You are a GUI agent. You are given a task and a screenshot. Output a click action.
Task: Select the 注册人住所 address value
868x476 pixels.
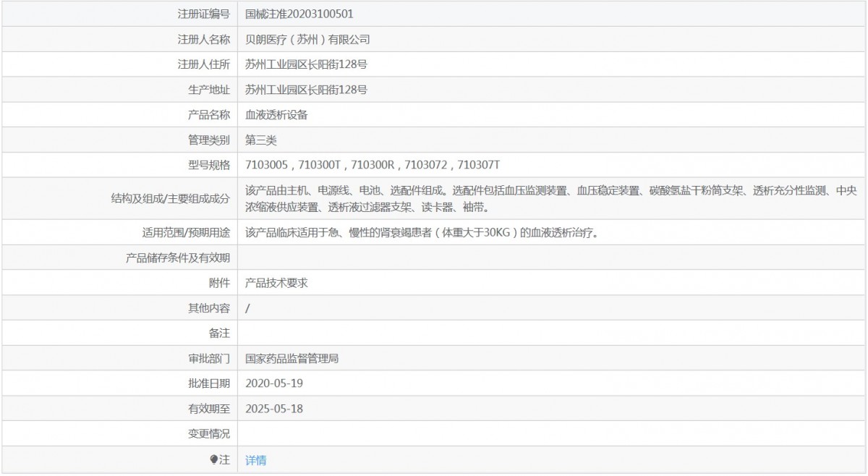(x=307, y=64)
